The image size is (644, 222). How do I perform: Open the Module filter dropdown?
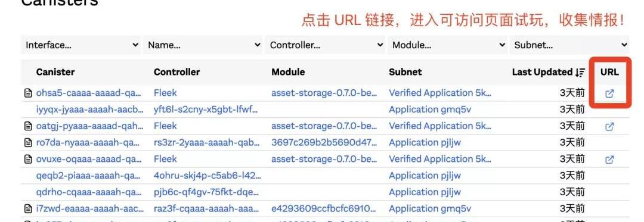[448, 45]
